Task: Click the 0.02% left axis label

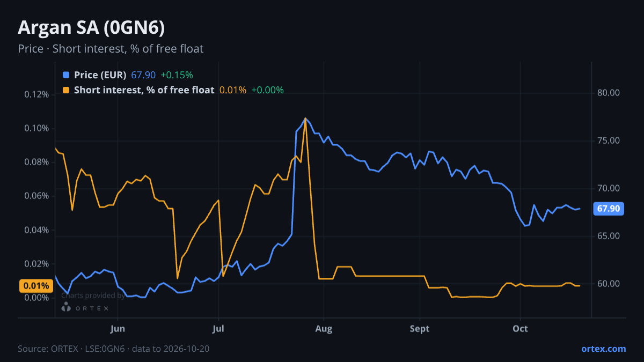Action: click(x=36, y=264)
